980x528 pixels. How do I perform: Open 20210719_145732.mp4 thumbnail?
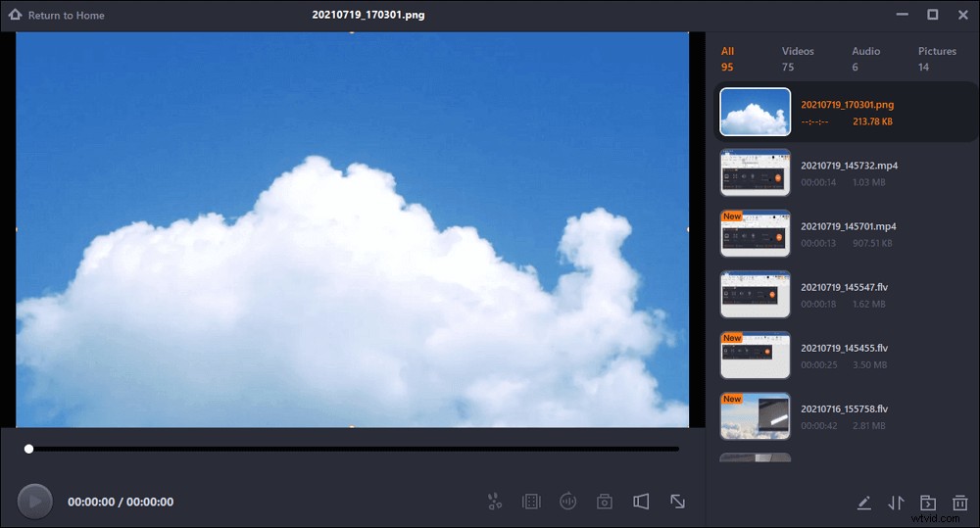tap(755, 172)
